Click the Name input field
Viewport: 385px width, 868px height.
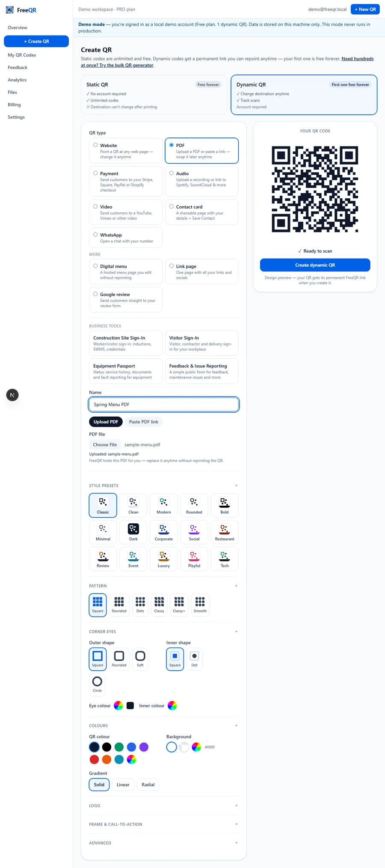tap(163, 404)
